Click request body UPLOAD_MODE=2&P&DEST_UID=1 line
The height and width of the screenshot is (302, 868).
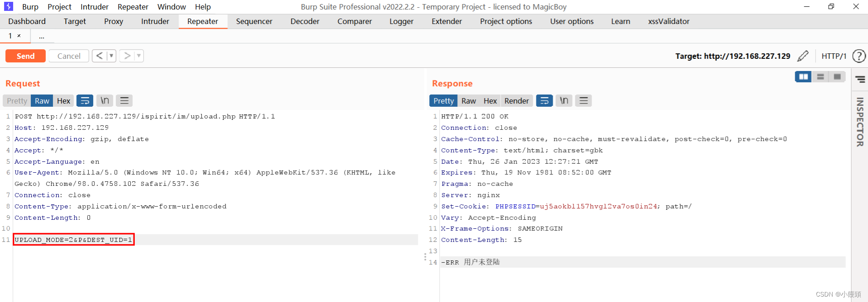(x=73, y=240)
